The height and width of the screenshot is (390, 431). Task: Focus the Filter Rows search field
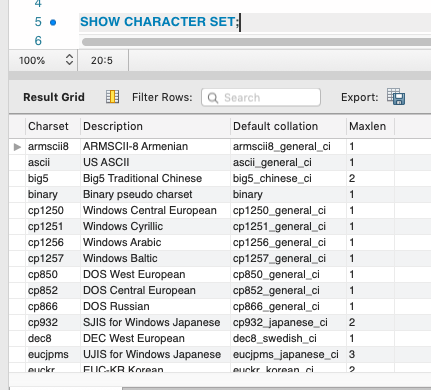(x=261, y=97)
